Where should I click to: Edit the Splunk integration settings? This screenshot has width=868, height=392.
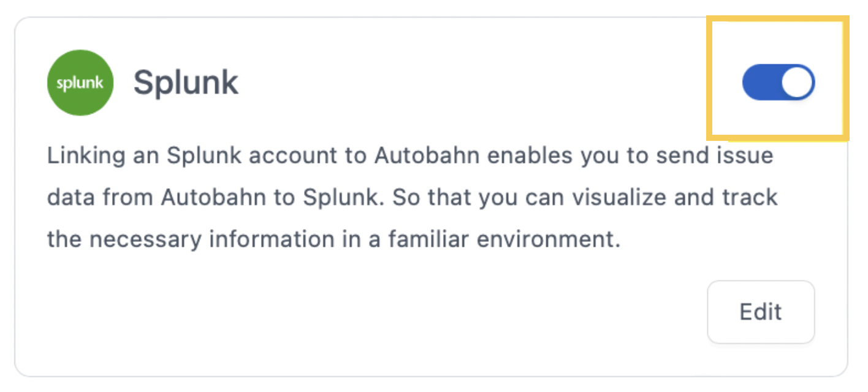(x=761, y=312)
